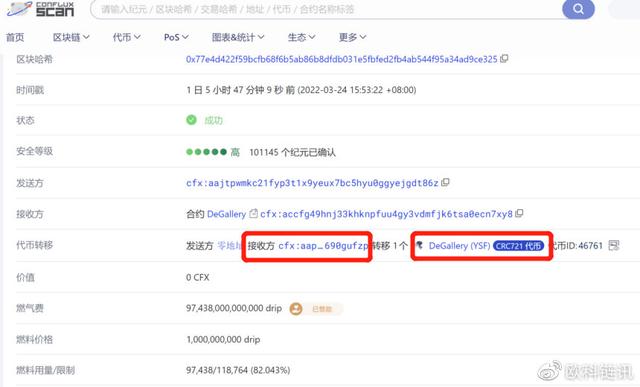The height and width of the screenshot is (387, 640).
Task: Go to the 首页 home menu item
Action: (x=15, y=38)
